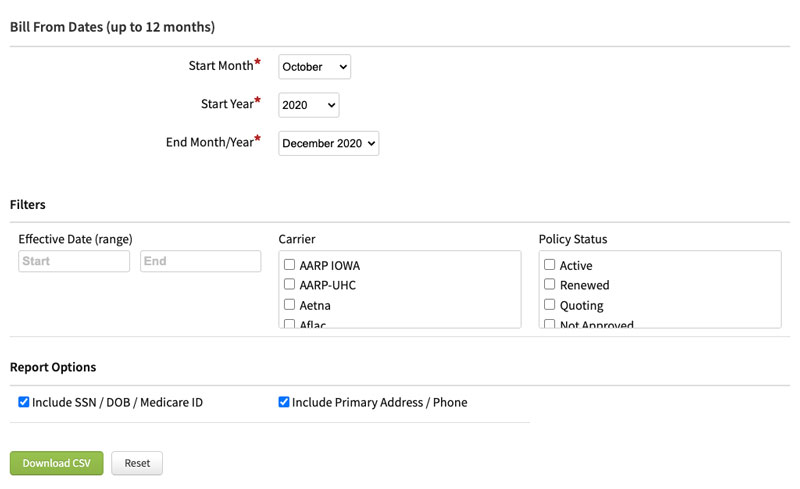The image size is (800, 489).
Task: Click the Report Options section heading
Action: pyautogui.click(x=53, y=367)
